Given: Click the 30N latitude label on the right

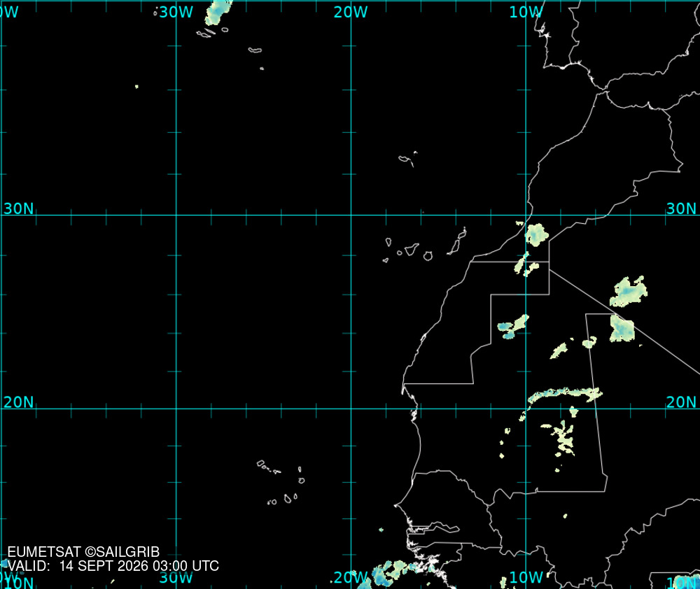Looking at the screenshot, I should click(x=681, y=208).
